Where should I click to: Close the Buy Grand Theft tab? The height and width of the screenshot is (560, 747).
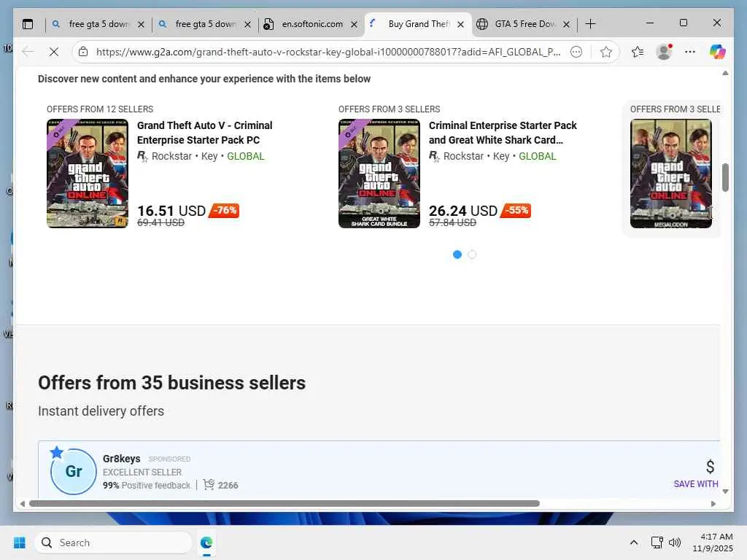pyautogui.click(x=460, y=24)
